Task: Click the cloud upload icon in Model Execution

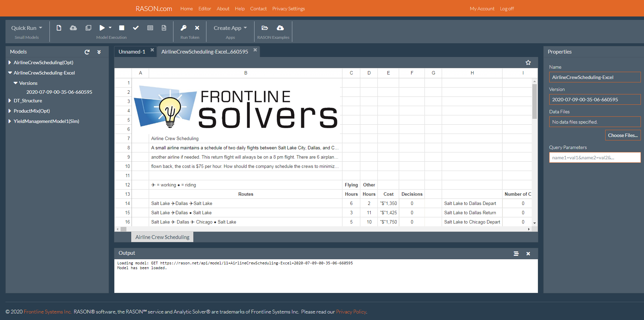Action: click(x=73, y=28)
